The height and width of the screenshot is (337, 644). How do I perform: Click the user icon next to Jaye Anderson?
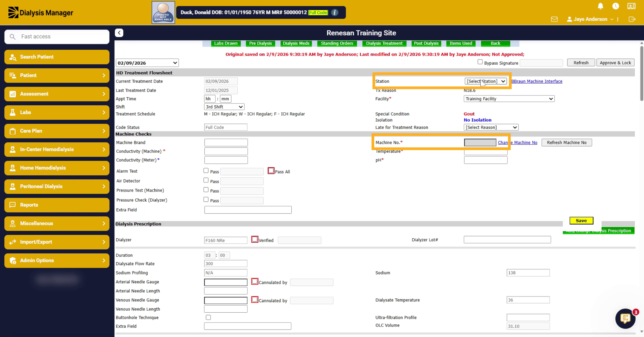(x=569, y=19)
